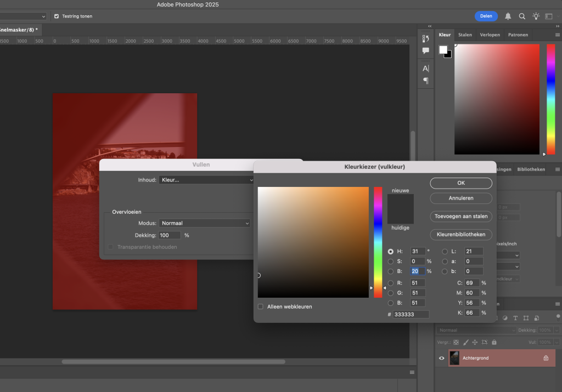Open the Inhoud dropdown in Vullen dialog
Screen dimensions: 562x392
(x=206, y=180)
